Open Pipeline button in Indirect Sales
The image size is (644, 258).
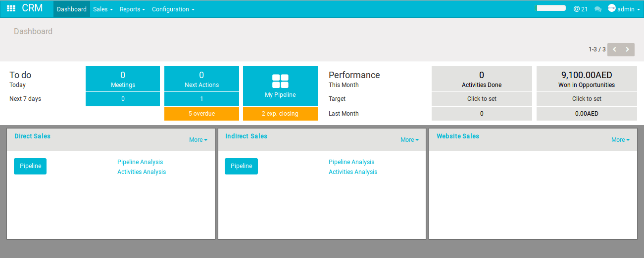tap(241, 166)
